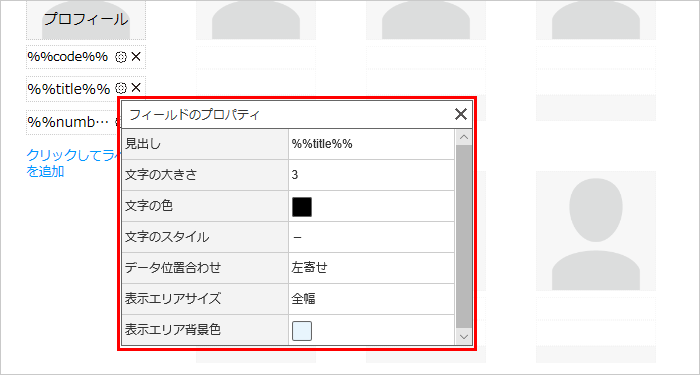700x375 pixels.
Task: Remove the %%code%% field with X icon
Action: 136,57
